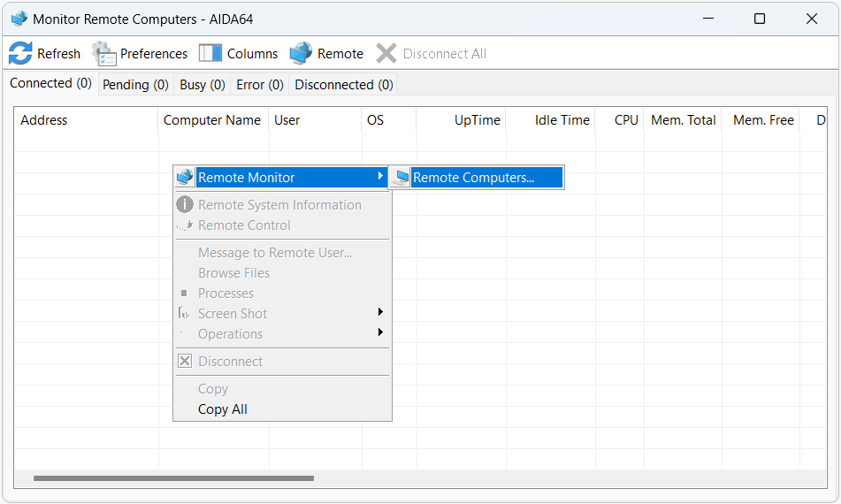
Task: Switch to the Pending (0) tab
Action: (x=135, y=85)
